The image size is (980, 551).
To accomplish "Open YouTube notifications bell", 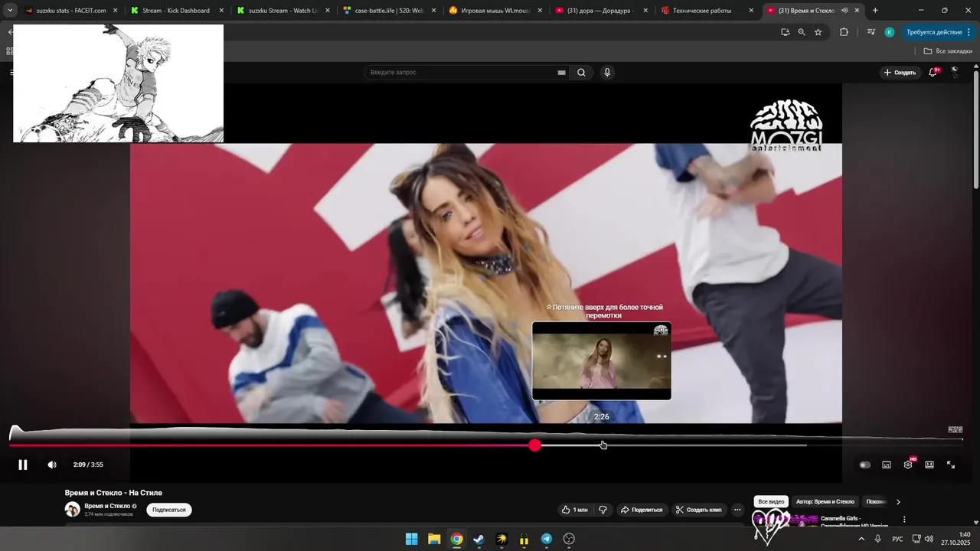I will click(933, 73).
